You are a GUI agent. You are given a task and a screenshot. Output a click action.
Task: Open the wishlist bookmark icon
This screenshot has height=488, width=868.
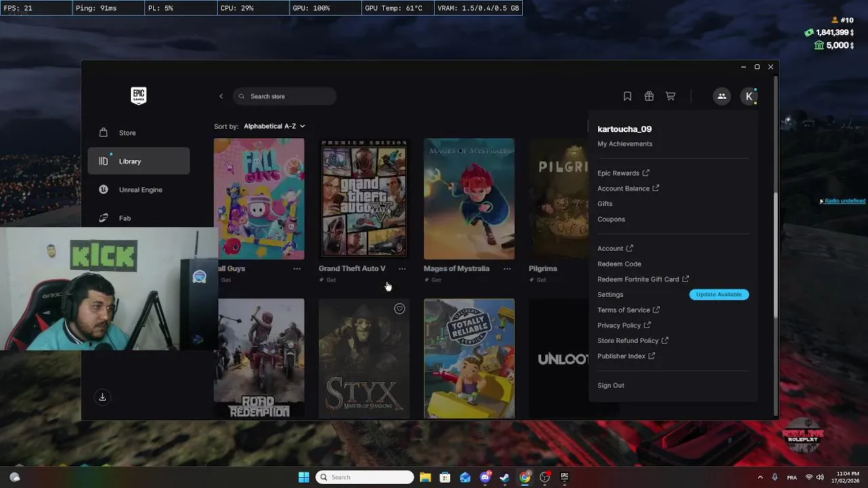click(627, 96)
